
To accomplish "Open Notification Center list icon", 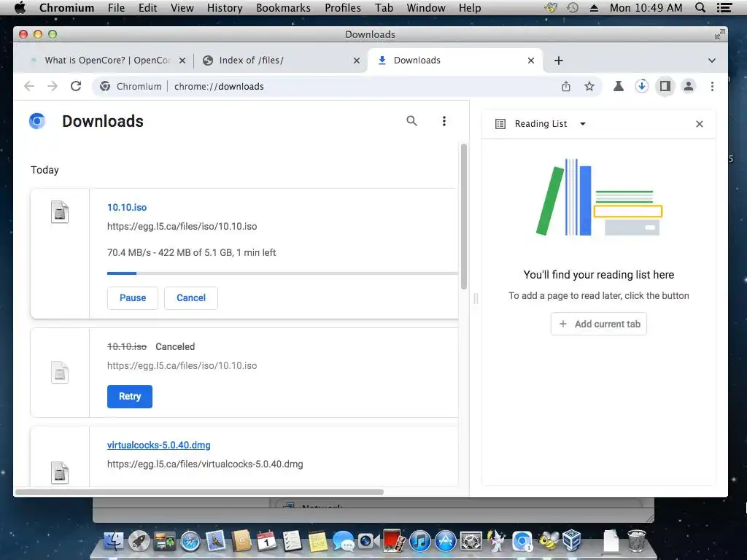I will (x=724, y=7).
